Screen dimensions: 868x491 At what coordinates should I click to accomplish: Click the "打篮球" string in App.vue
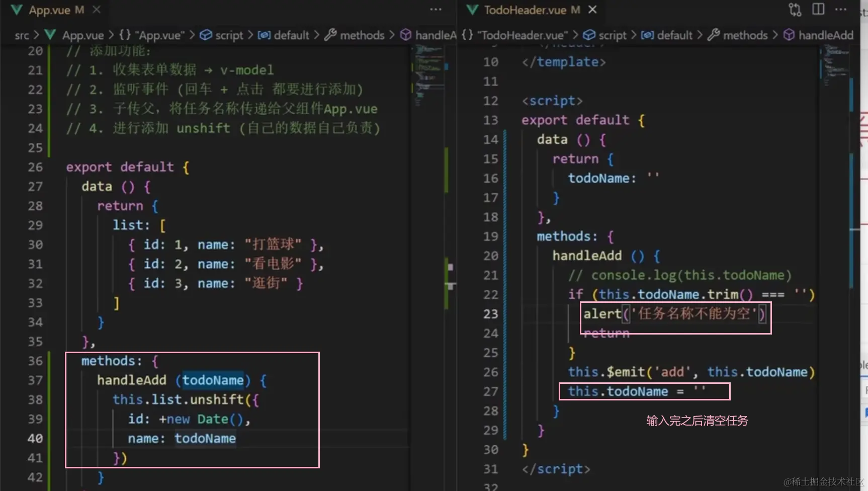click(x=273, y=244)
